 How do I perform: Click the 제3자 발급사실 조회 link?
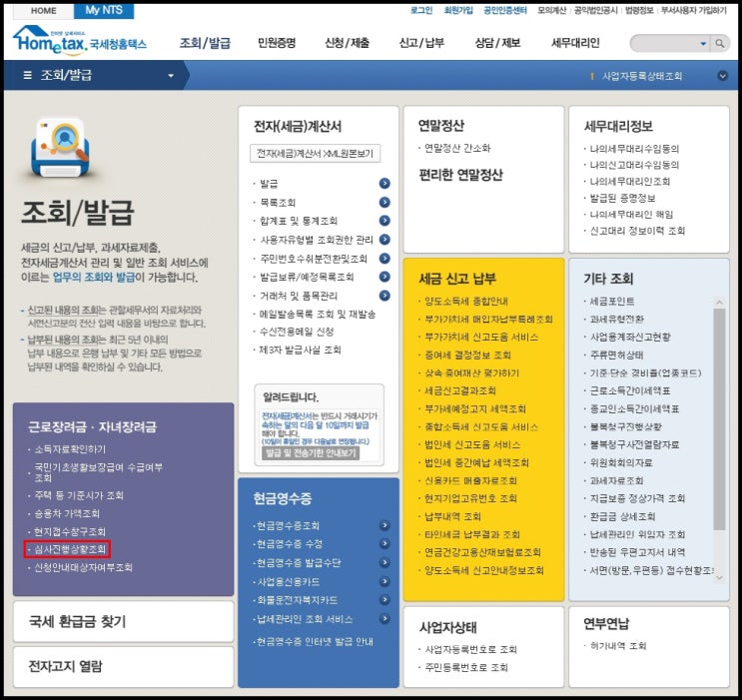pyautogui.click(x=300, y=350)
